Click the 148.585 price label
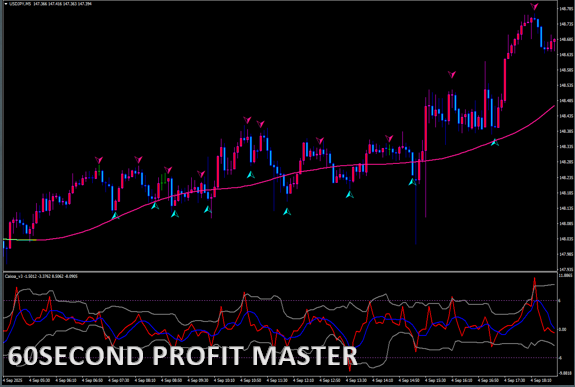The image size is (575, 387). 566,70
